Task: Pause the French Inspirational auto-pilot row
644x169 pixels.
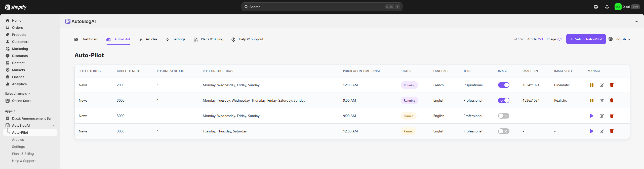Action: pyautogui.click(x=592, y=85)
